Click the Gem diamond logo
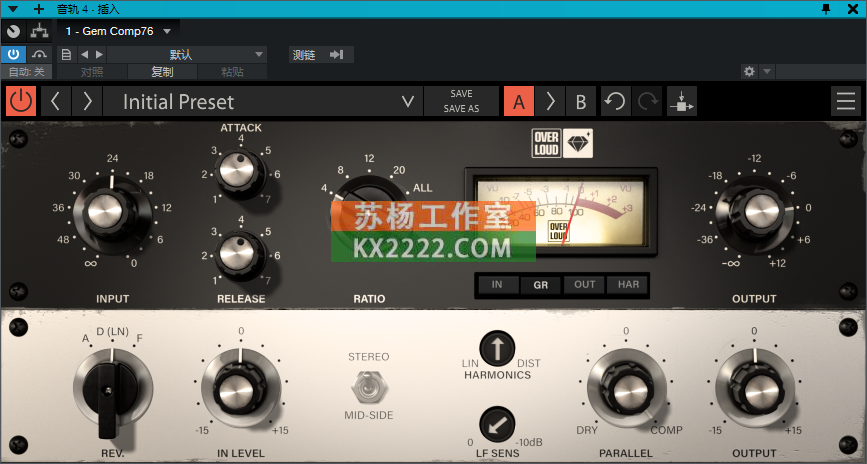Viewport: 867px width, 464px height. 578,143
